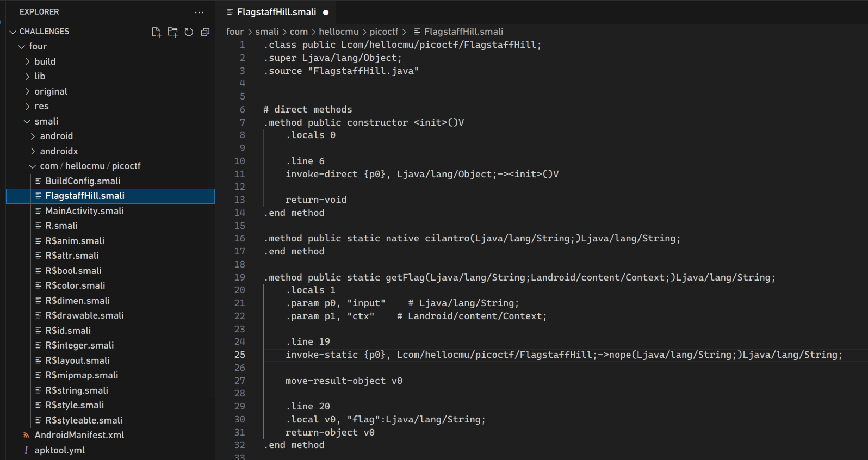This screenshot has height=460, width=868.
Task: Expand the res folder
Action: tap(28, 107)
